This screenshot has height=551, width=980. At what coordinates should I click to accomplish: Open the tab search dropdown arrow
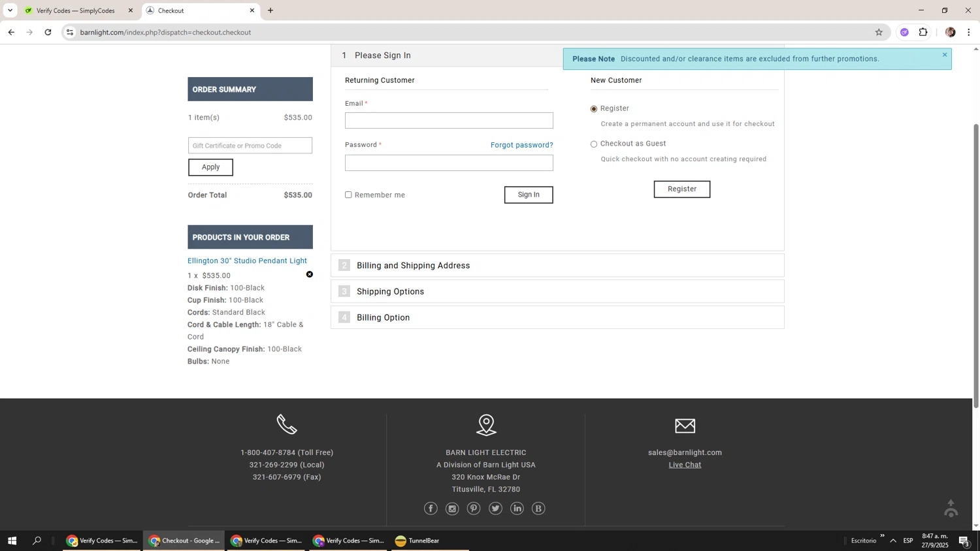tap(10, 10)
